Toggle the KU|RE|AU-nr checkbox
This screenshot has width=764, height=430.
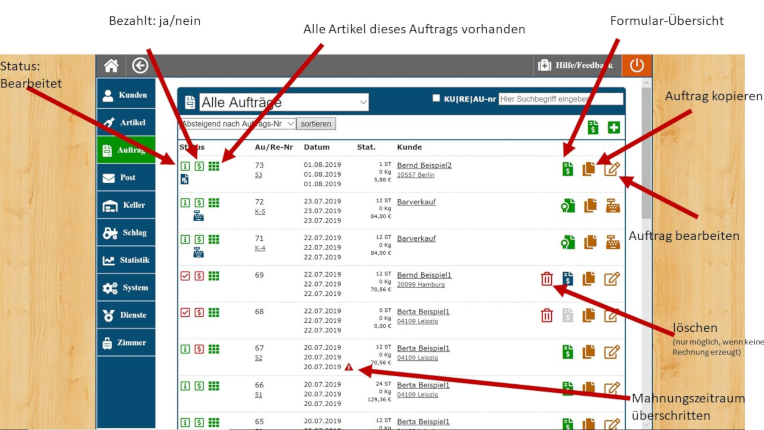pos(436,99)
